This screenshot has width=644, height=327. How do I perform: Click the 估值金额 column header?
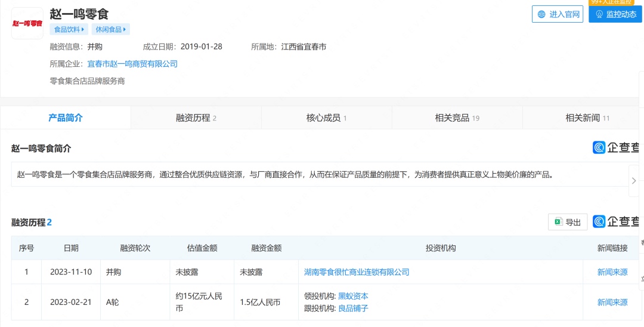point(202,248)
